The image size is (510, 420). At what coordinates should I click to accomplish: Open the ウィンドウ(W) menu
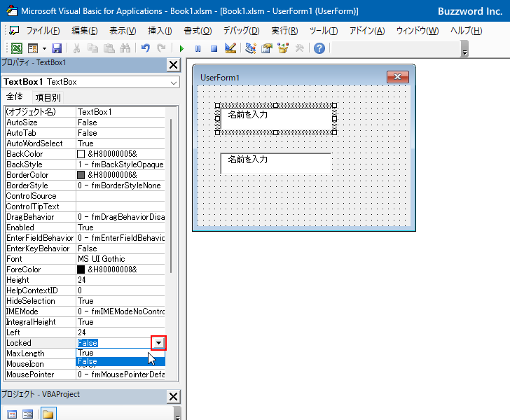coord(418,31)
